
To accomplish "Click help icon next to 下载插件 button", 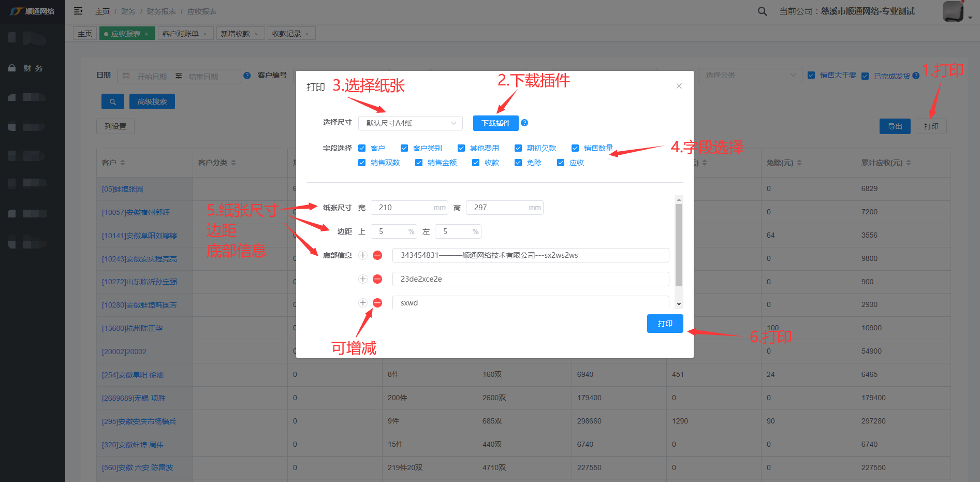I will point(524,123).
